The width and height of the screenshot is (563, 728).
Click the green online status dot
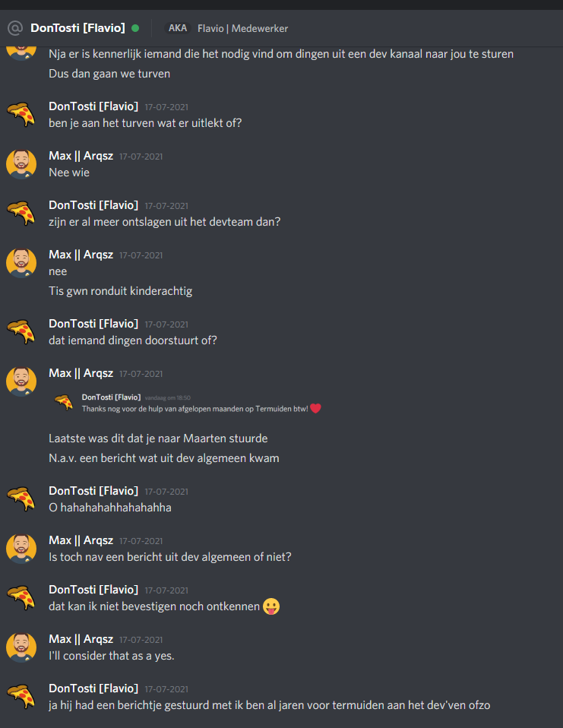(135, 28)
